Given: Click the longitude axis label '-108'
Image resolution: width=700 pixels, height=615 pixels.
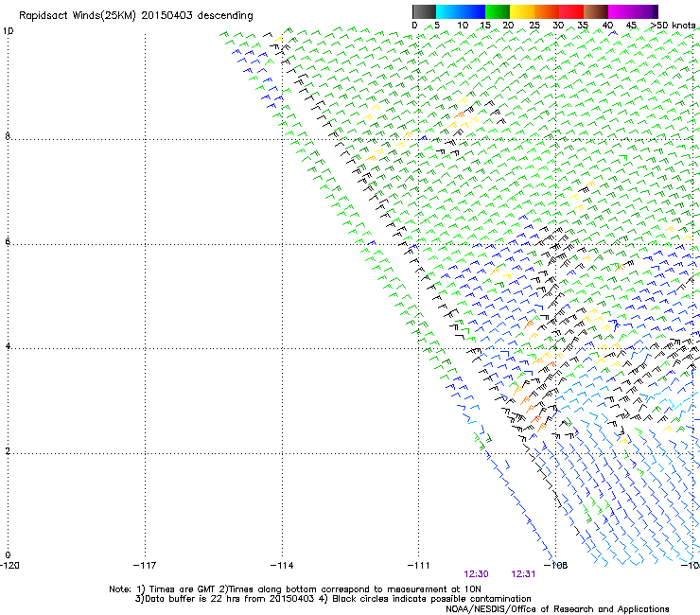Looking at the screenshot, I should (x=555, y=566).
